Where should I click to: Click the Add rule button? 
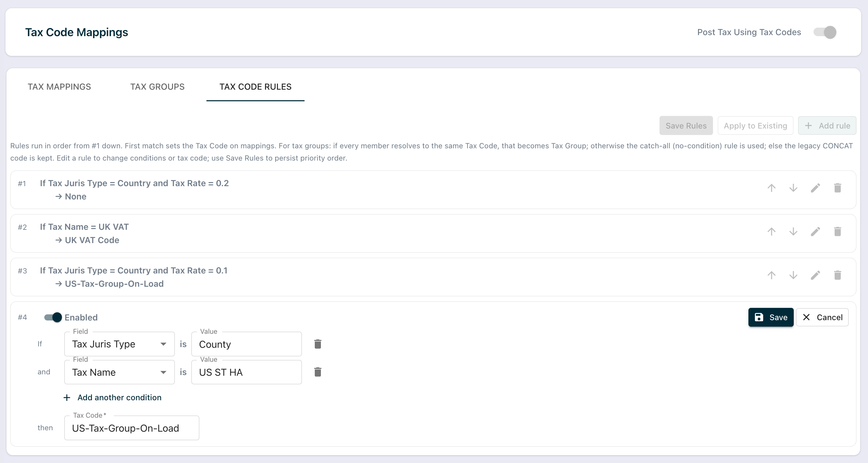click(827, 126)
